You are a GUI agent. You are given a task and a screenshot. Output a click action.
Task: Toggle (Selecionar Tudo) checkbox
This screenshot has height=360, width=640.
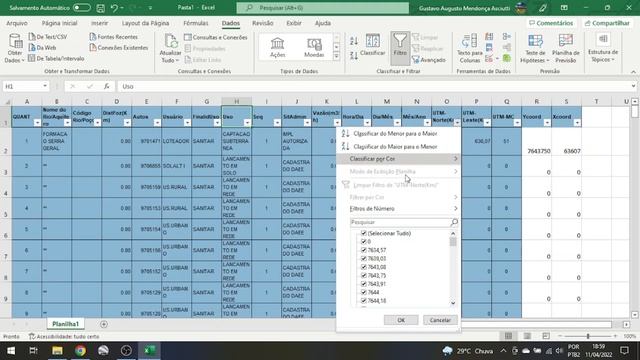pyautogui.click(x=364, y=233)
